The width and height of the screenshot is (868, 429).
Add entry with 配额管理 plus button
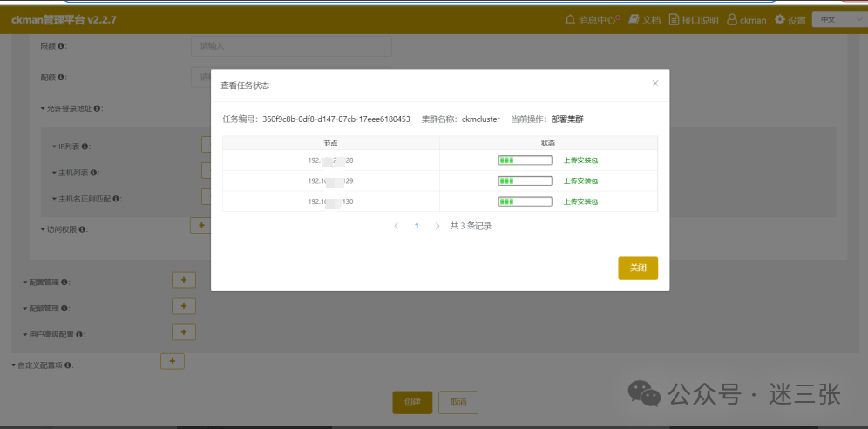pos(184,306)
